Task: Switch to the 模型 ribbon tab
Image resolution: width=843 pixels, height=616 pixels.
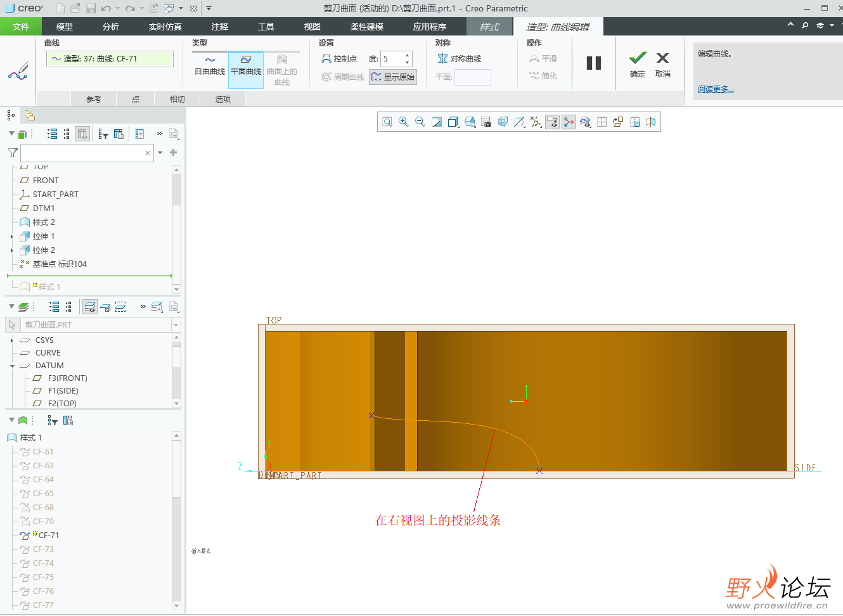Action: pyautogui.click(x=65, y=27)
